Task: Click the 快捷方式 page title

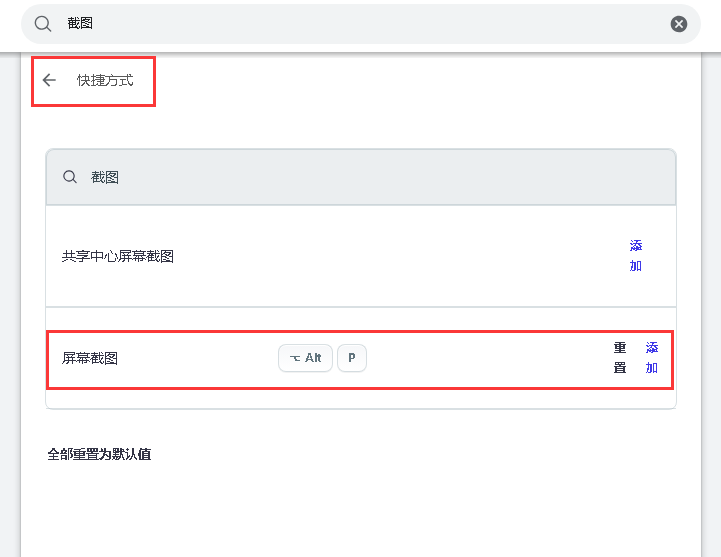Action: tap(105, 80)
